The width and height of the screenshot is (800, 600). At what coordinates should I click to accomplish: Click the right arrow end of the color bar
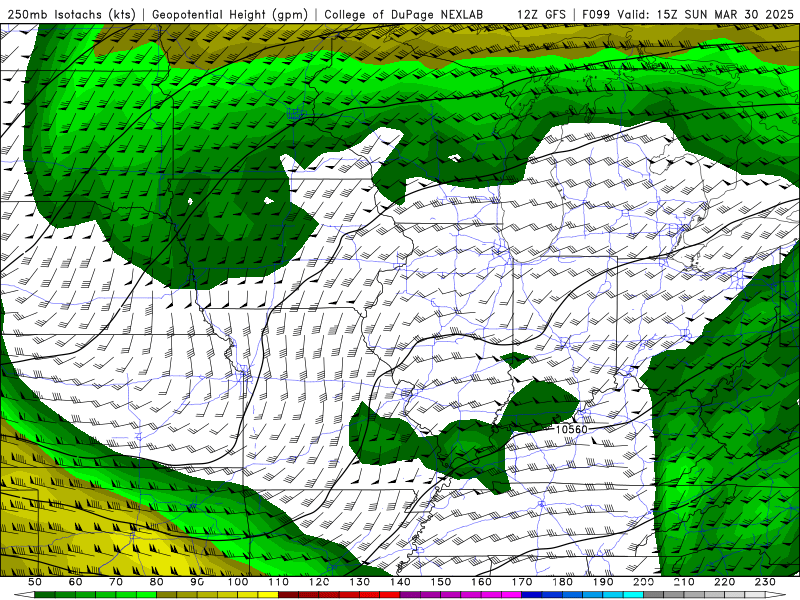(x=776, y=594)
